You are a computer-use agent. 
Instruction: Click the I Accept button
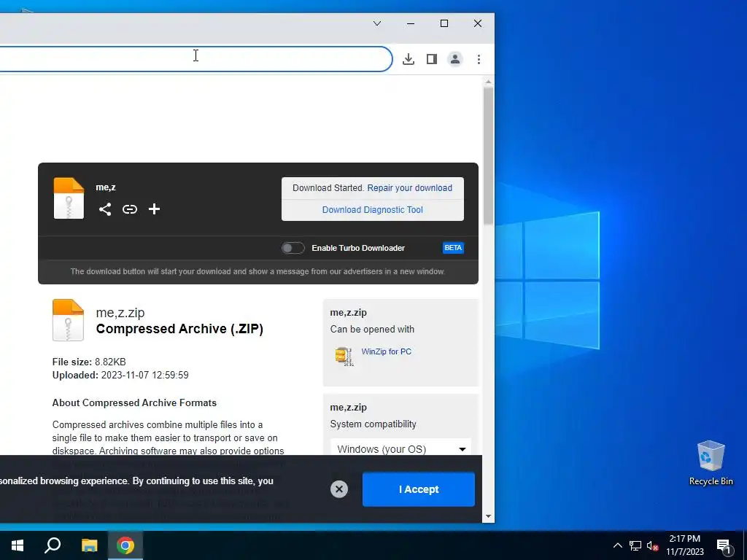point(418,489)
